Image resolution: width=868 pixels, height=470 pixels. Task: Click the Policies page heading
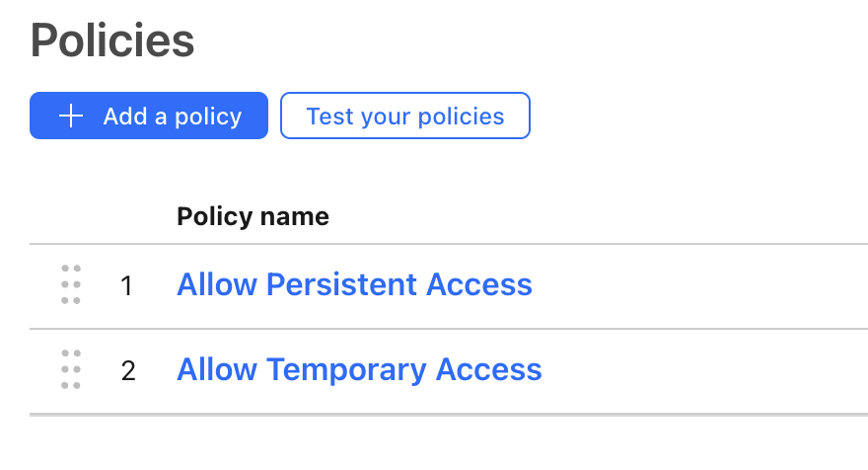112,40
